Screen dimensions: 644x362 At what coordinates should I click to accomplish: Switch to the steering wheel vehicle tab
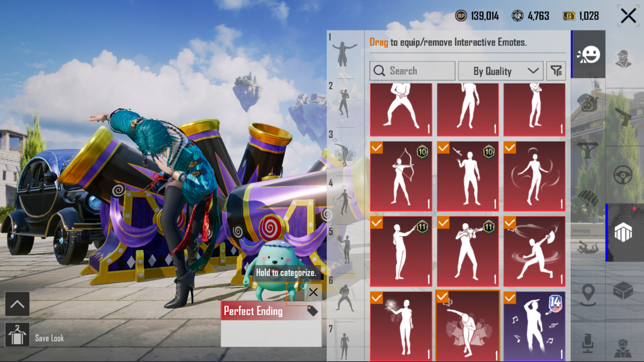pos(623,175)
